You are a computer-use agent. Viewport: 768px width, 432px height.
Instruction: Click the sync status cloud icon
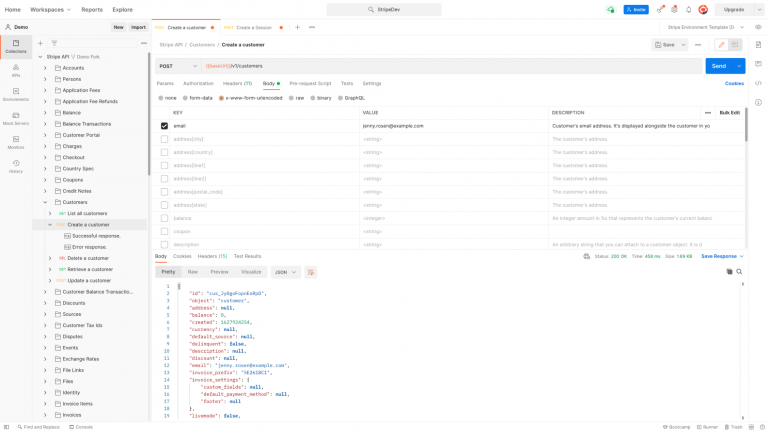pos(610,9)
